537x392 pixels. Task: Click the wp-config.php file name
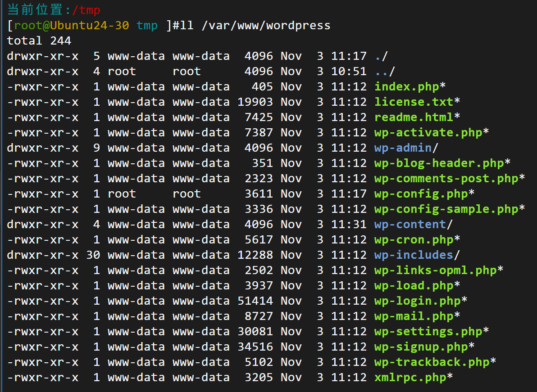(421, 194)
